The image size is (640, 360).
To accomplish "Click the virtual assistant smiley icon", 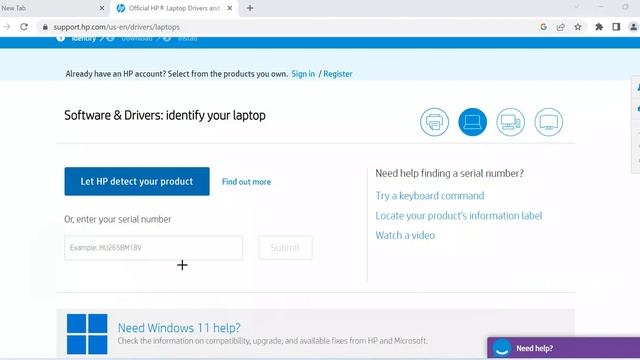I will click(502, 348).
